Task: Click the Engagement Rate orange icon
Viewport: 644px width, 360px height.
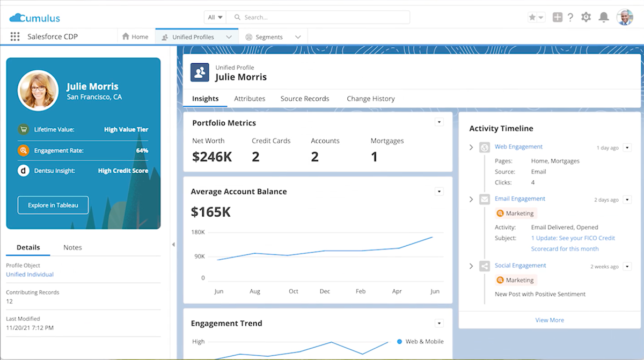Action: tap(23, 151)
